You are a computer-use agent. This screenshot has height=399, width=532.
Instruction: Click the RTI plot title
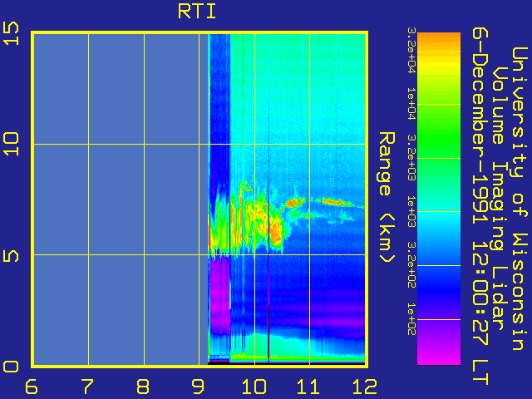coord(197,12)
